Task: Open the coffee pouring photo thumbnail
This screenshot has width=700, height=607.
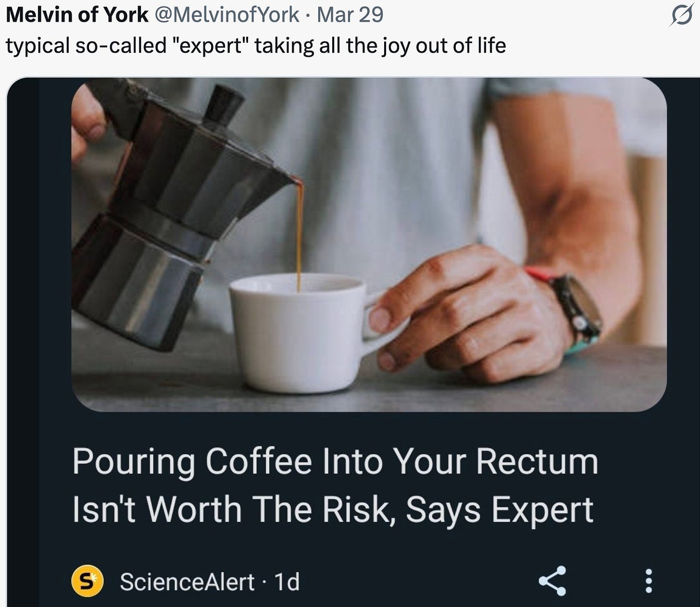Action: click(x=369, y=245)
